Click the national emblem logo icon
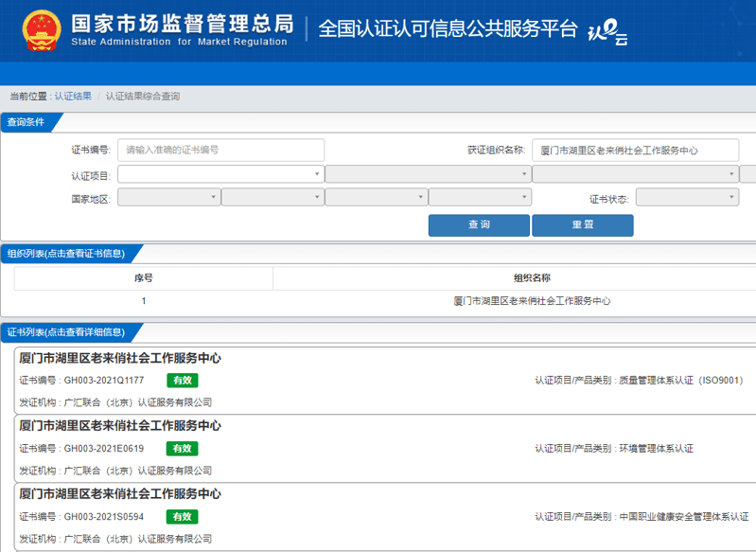This screenshot has width=756, height=552. pos(38,30)
